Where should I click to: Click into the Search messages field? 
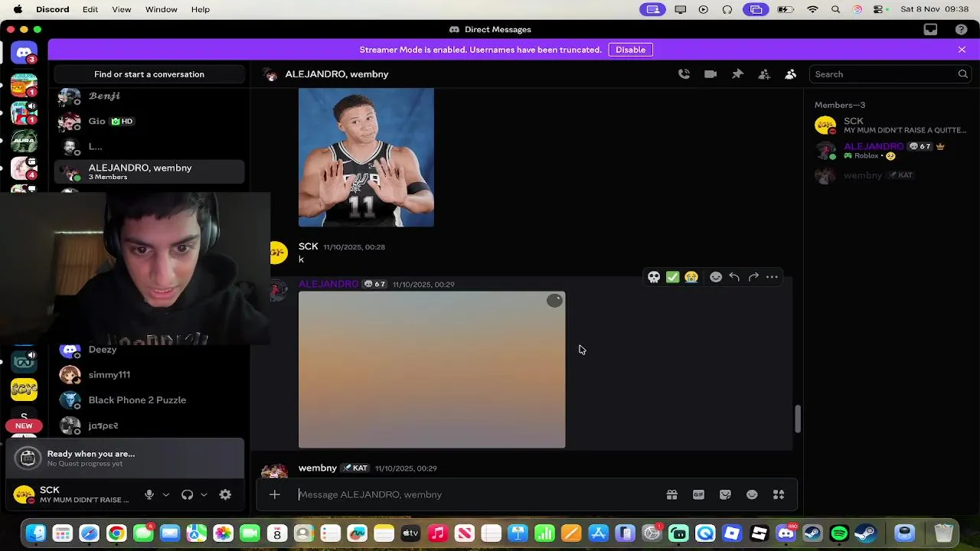click(890, 74)
